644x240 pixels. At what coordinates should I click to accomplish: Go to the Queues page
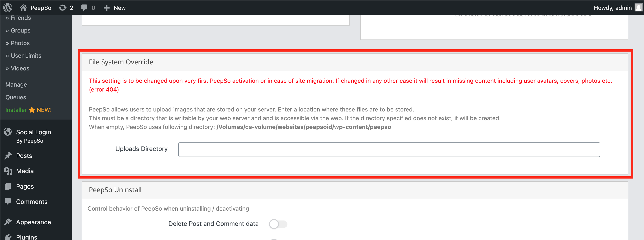tap(16, 97)
